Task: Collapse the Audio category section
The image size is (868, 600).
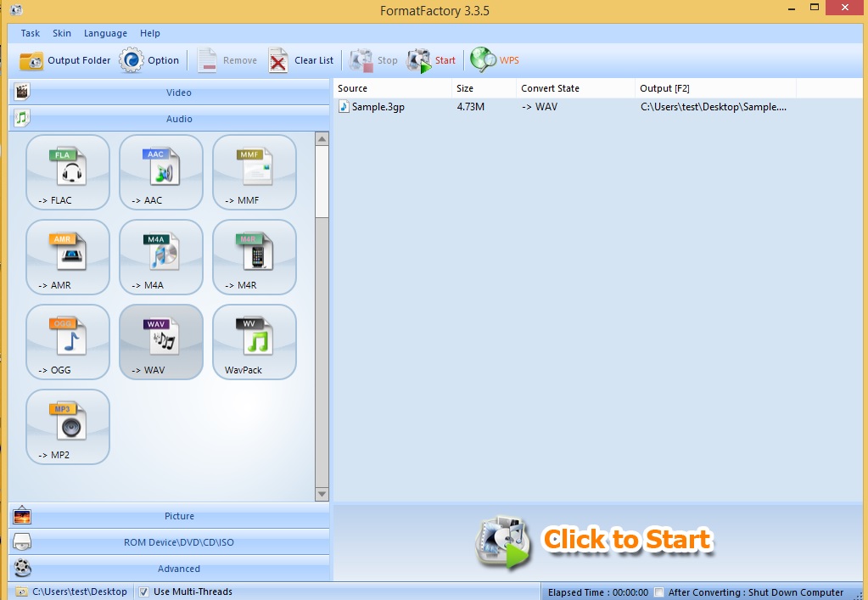Action: coord(170,118)
